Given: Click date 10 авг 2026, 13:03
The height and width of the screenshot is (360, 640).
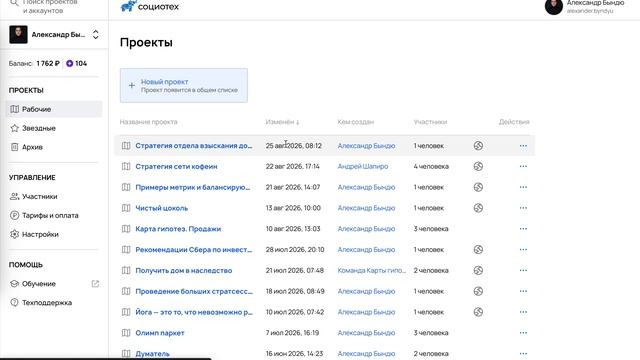Looking at the screenshot, I should coord(293,229).
